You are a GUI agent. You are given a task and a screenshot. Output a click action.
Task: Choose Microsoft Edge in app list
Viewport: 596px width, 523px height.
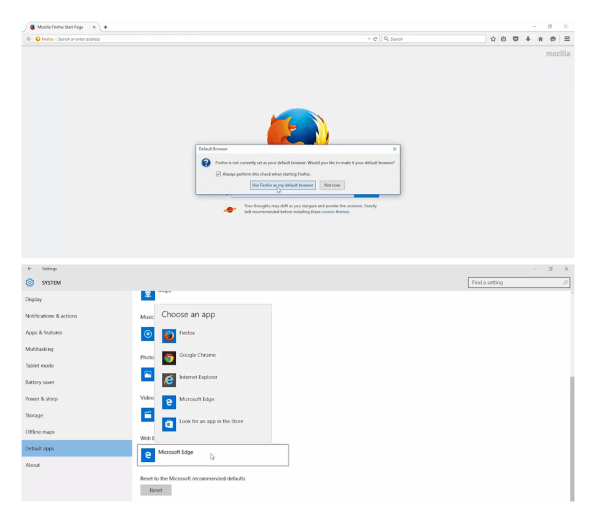[x=213, y=402]
